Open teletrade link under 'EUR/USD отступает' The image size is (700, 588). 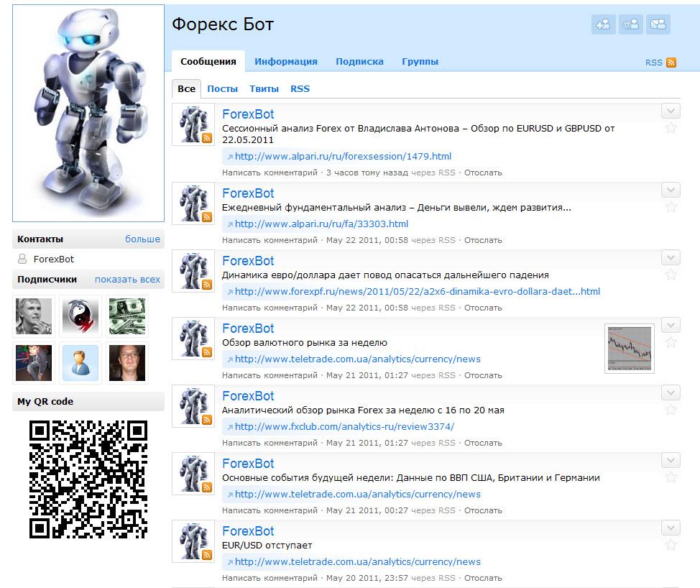[x=358, y=561]
